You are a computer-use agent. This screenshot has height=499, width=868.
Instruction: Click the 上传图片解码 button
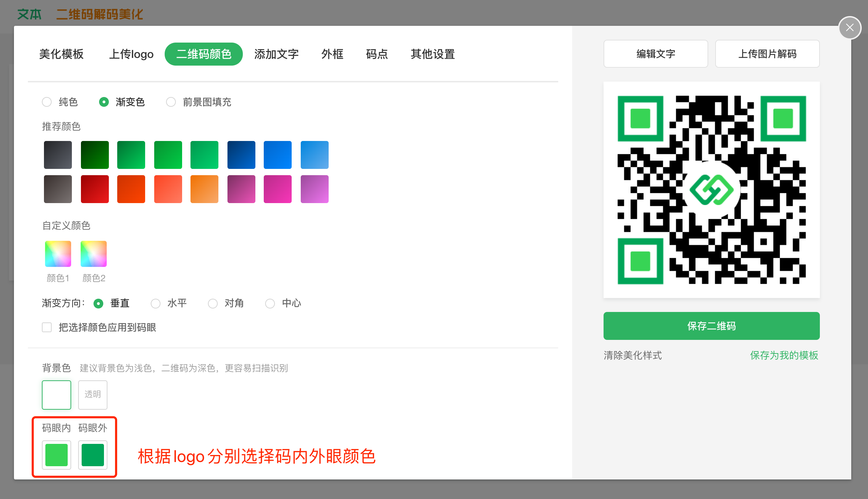pyautogui.click(x=768, y=54)
